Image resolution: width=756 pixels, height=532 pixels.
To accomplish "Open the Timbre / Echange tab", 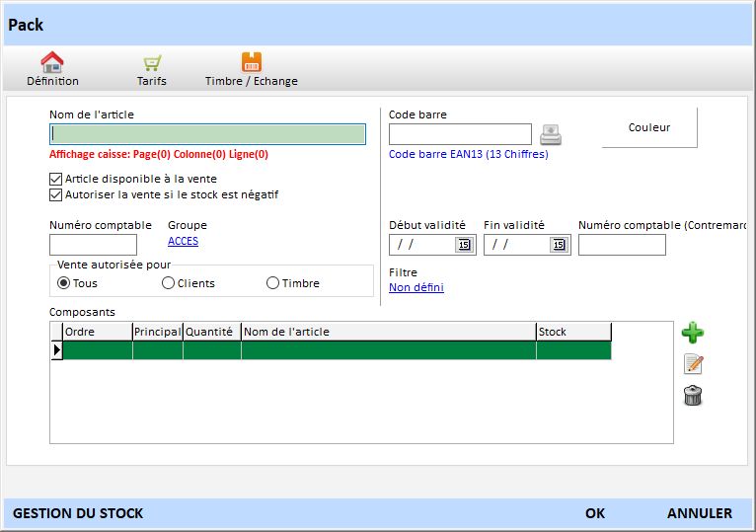I will [x=251, y=69].
